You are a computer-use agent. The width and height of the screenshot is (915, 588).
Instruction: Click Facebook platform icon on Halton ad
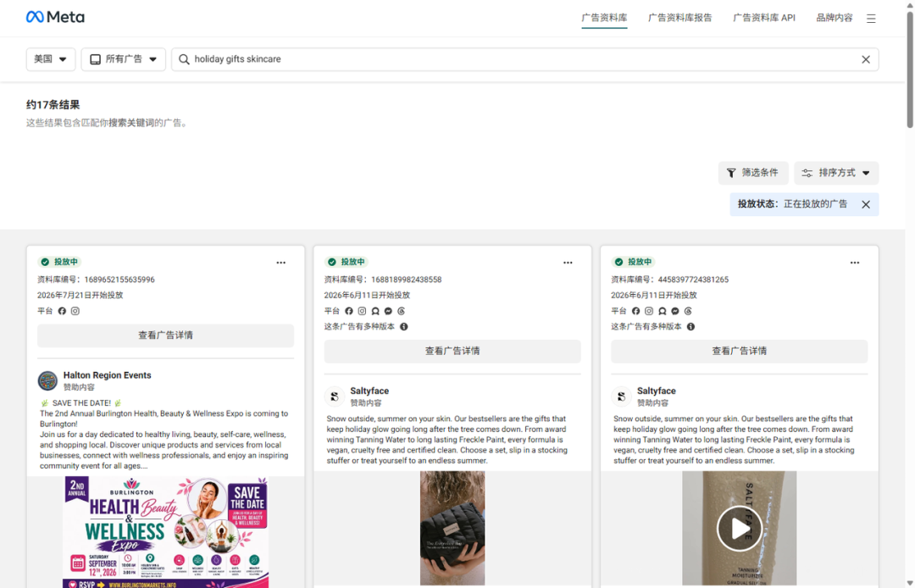coord(62,311)
